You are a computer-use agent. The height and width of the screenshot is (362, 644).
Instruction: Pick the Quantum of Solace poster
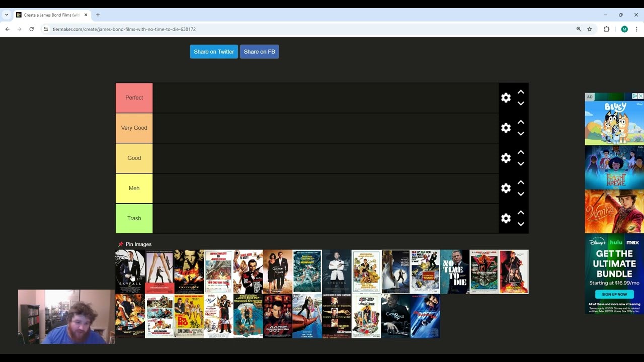[x=278, y=271]
